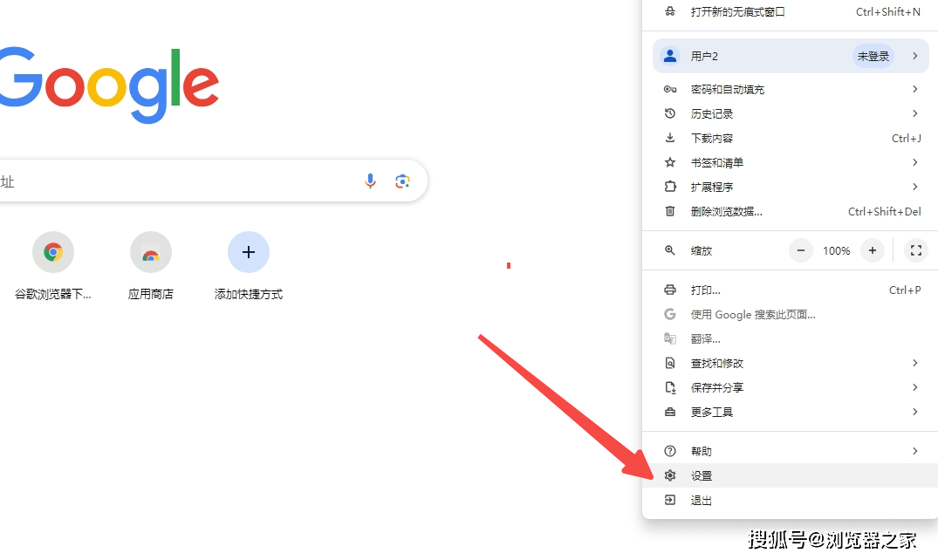Click the 下载内容 download icon

coord(670,138)
